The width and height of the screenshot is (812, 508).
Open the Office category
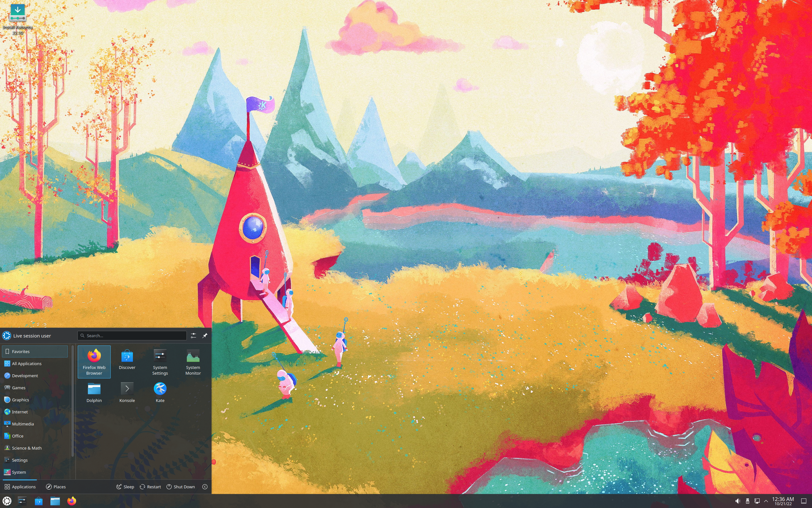35,436
